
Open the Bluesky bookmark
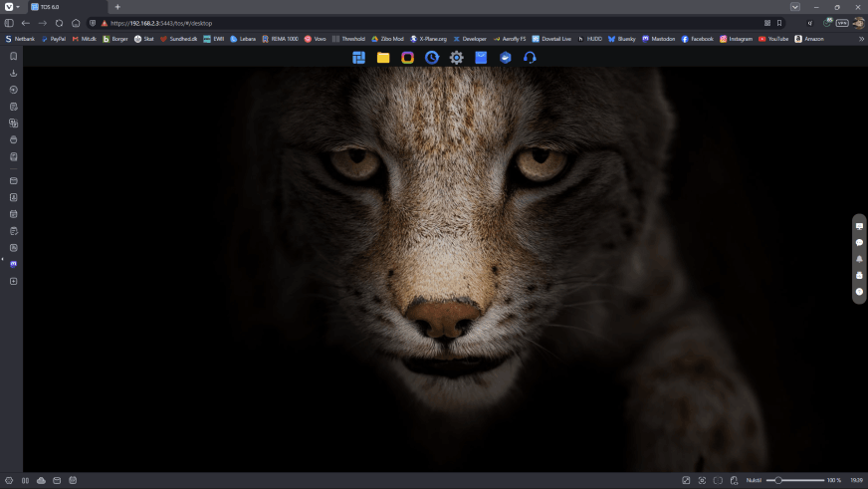[x=622, y=39]
